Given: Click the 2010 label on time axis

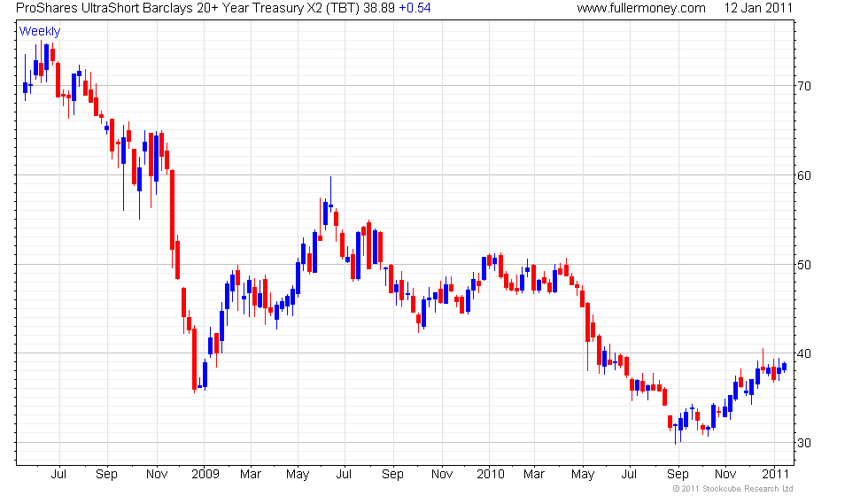Looking at the screenshot, I should (491, 475).
